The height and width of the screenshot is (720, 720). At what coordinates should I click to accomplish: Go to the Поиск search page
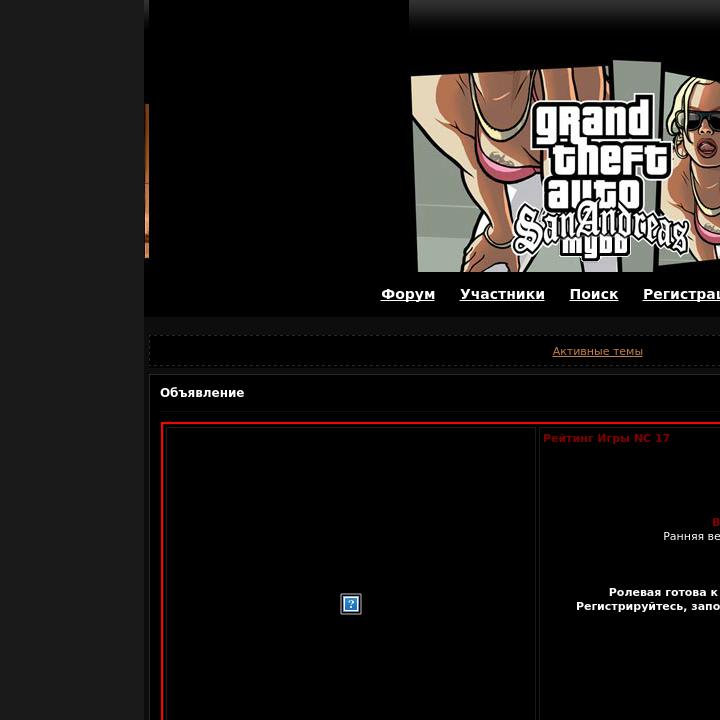coord(594,294)
